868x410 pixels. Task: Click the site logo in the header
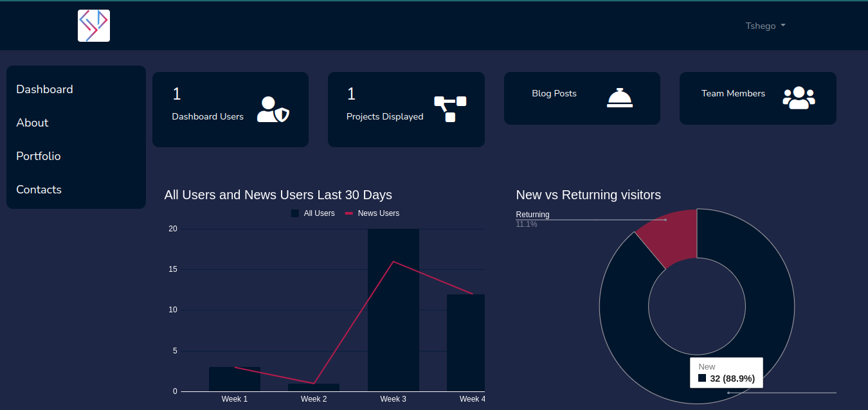94,26
